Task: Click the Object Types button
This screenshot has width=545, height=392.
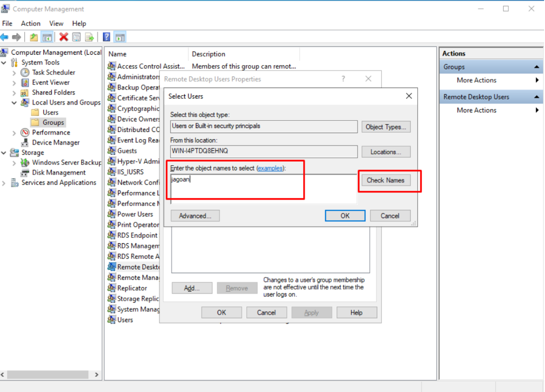Action: (385, 127)
